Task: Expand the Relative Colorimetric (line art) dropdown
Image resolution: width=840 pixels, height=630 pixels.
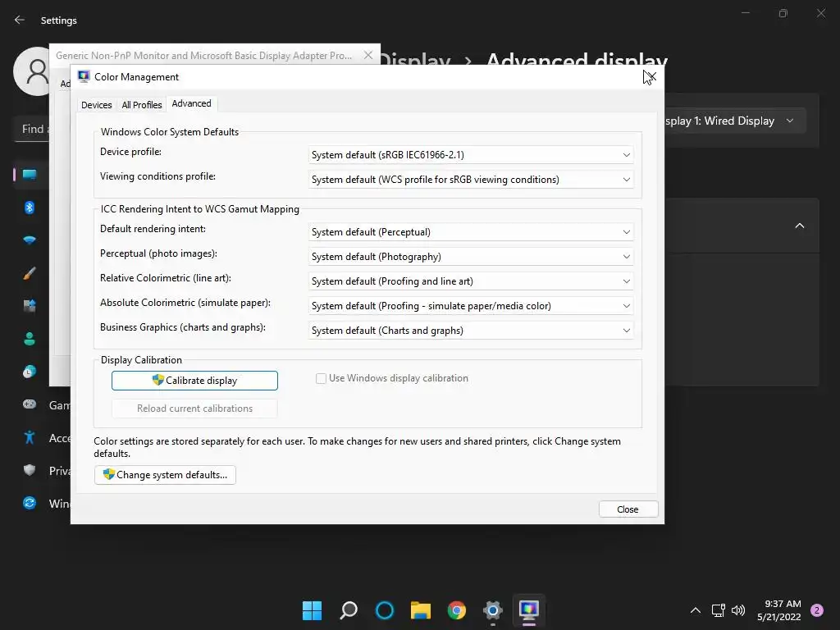Action: (471, 281)
